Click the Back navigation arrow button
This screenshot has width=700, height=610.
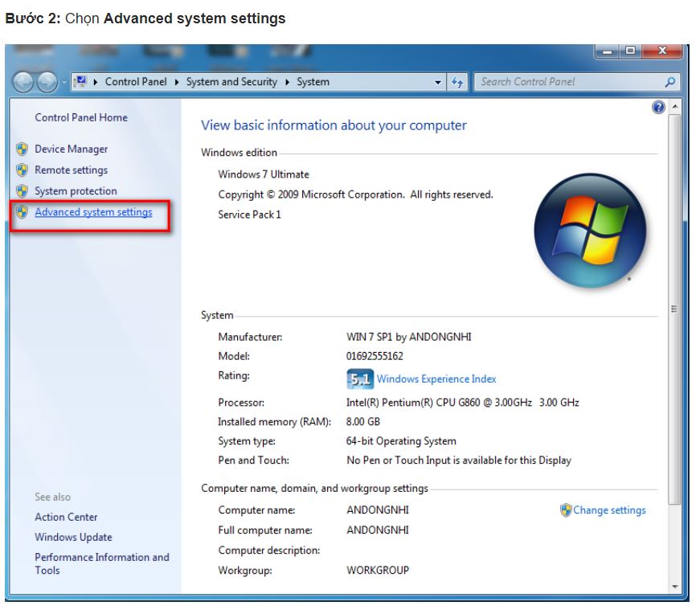pyautogui.click(x=23, y=82)
